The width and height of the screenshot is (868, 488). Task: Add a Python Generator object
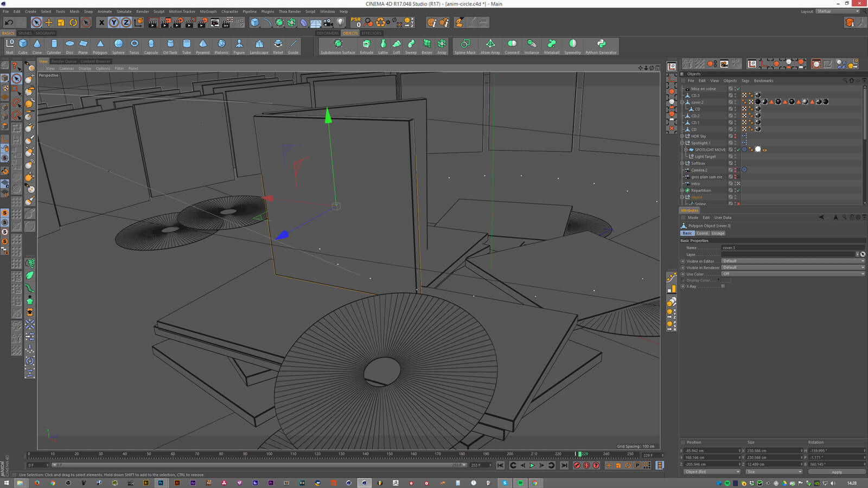(601, 47)
